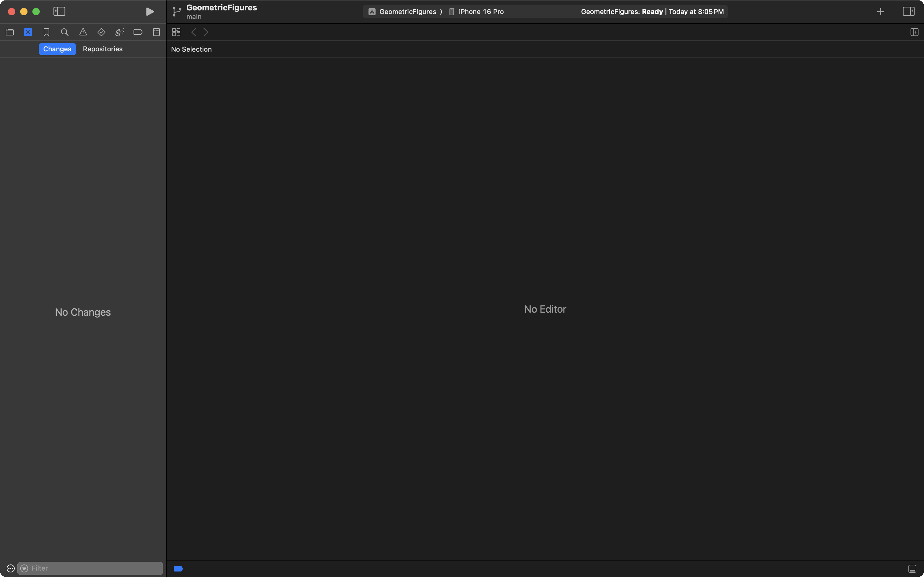Show the Issue navigator warning icon
Image resolution: width=924 pixels, height=577 pixels.
[x=83, y=32]
